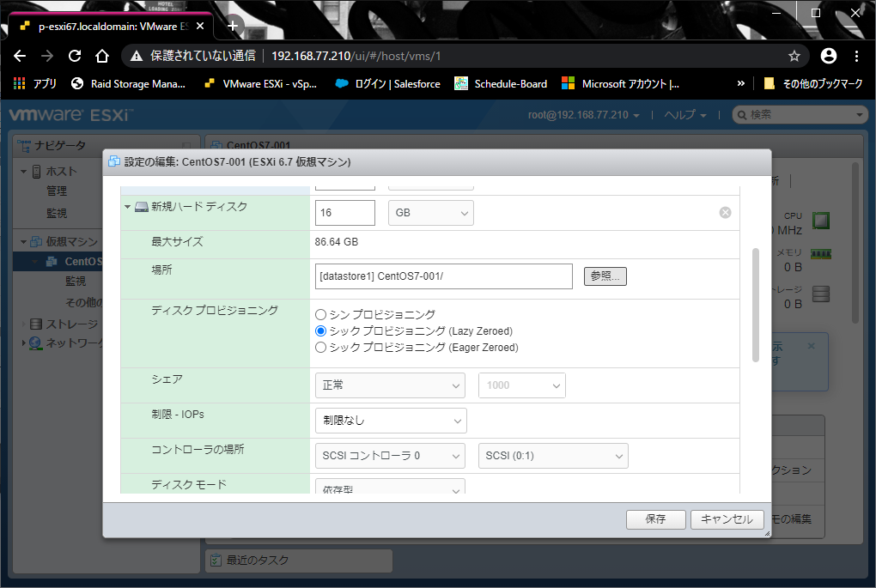Select シン プロビジョニング radio button
Image resolution: width=876 pixels, height=588 pixels.
(x=320, y=315)
